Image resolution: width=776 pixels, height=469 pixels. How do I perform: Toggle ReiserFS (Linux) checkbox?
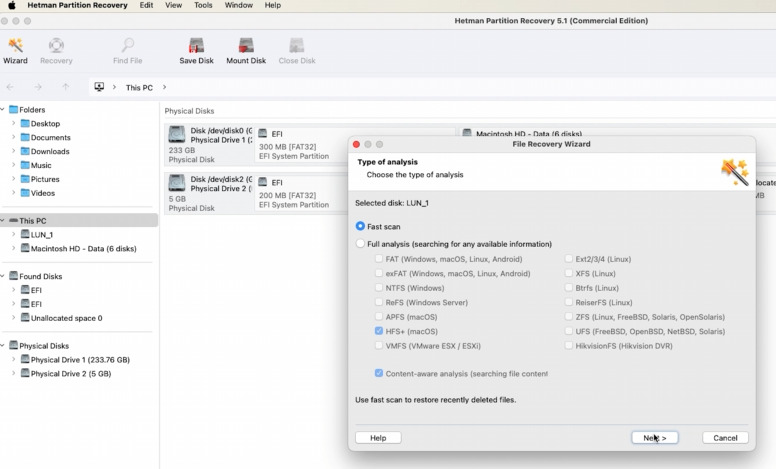(x=569, y=302)
